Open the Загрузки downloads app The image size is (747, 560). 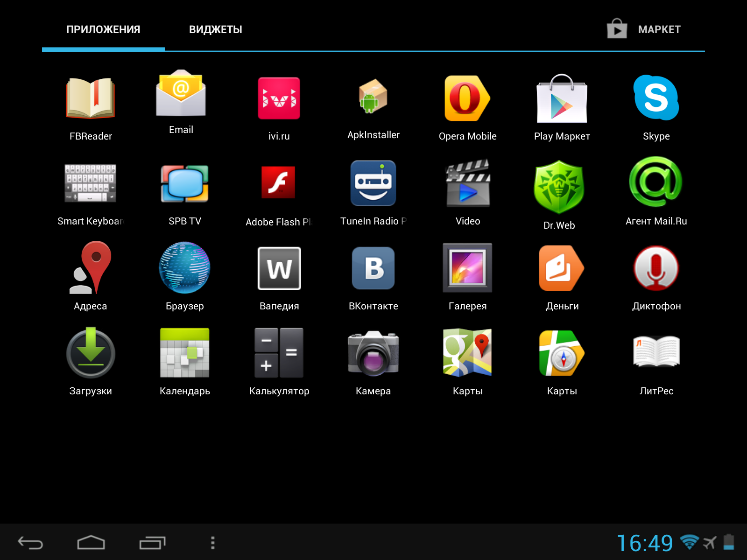tap(91, 354)
